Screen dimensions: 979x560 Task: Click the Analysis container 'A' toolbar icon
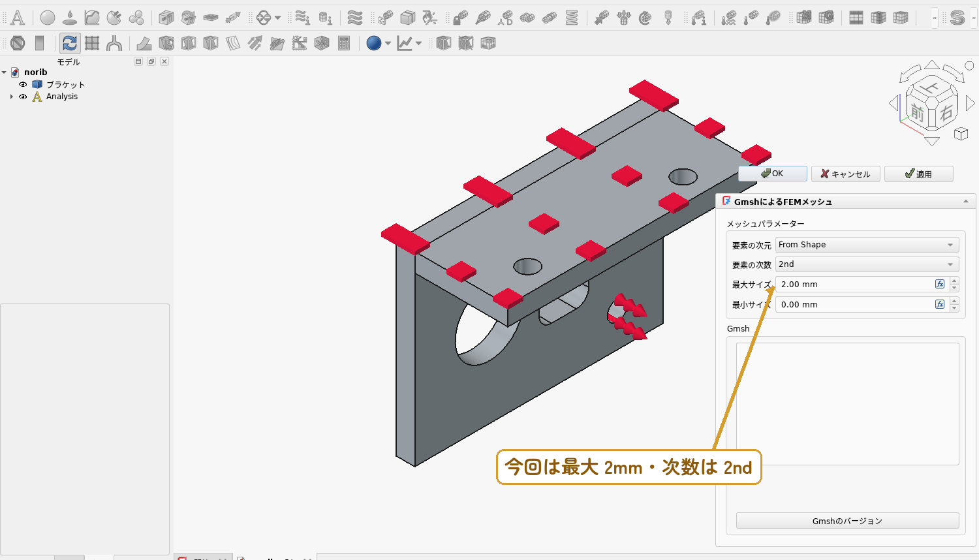18,18
